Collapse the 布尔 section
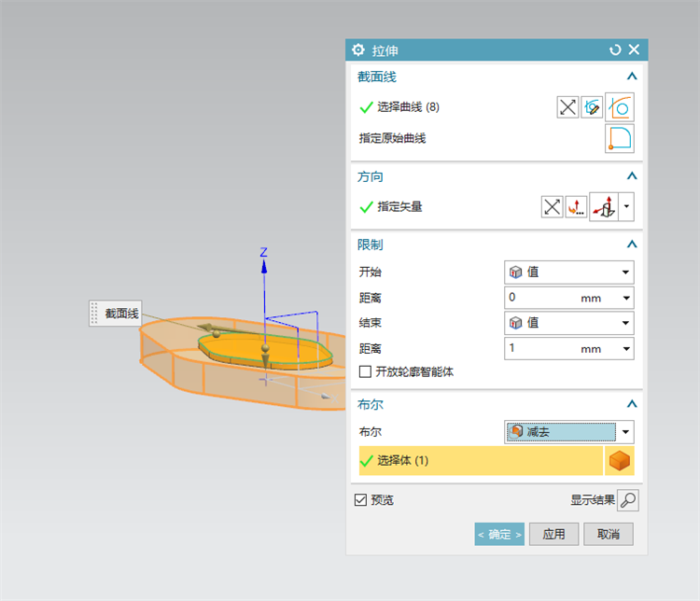This screenshot has width=700, height=601. click(x=632, y=404)
